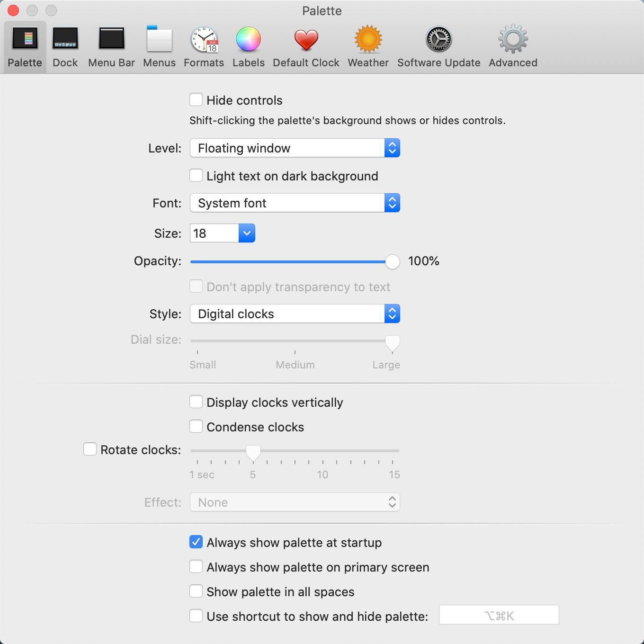The width and height of the screenshot is (644, 644).
Task: Open the Effect dropdown showing None
Action: click(x=295, y=502)
